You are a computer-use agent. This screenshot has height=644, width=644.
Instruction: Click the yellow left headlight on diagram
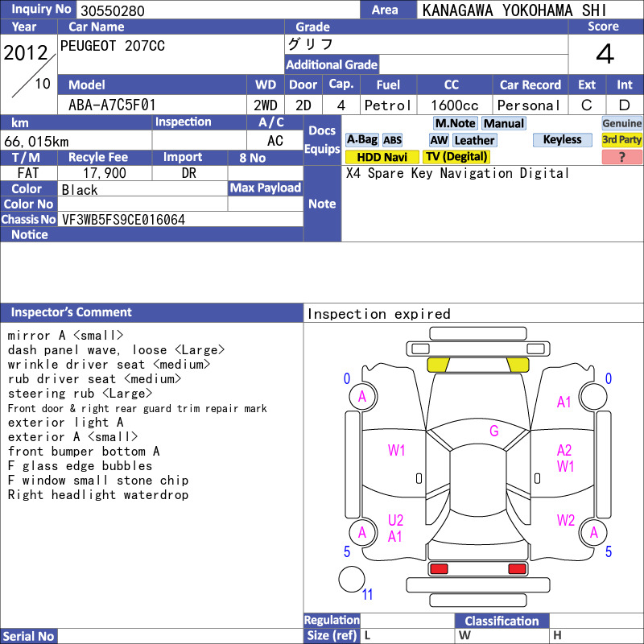click(439, 365)
